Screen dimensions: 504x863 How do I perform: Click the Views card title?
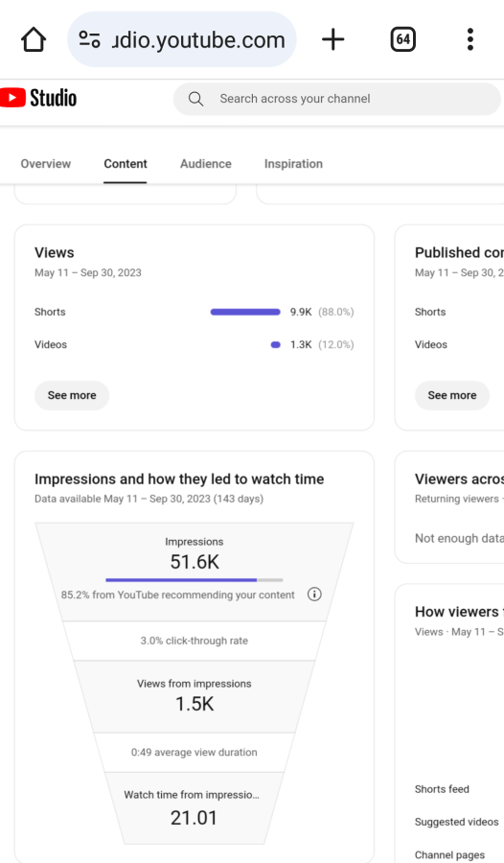[55, 252]
